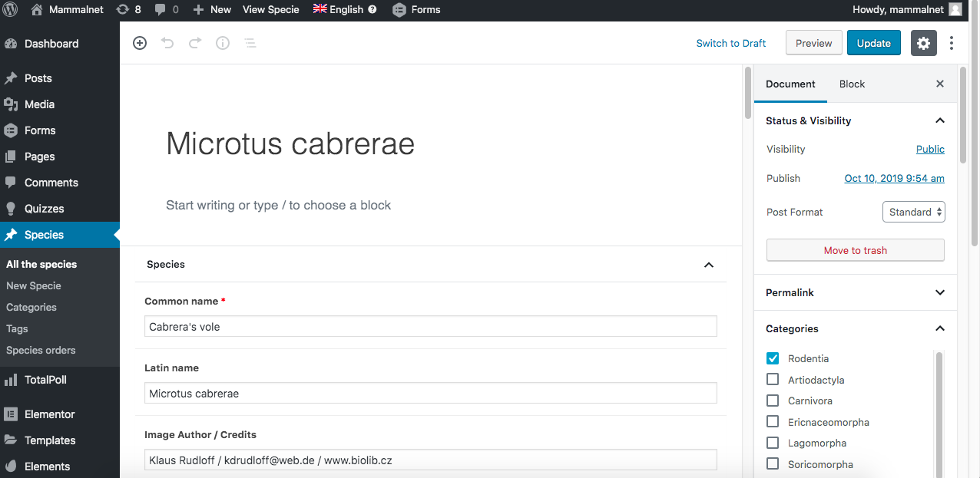Collapse the Species meta box
Image resolution: width=980 pixels, height=478 pixels.
pyautogui.click(x=708, y=265)
